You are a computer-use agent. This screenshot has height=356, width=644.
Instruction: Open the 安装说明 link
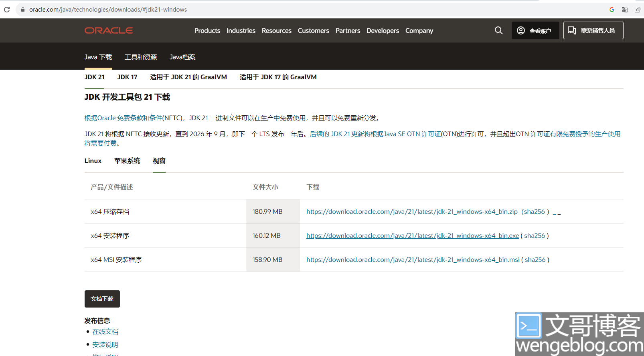[105, 345]
